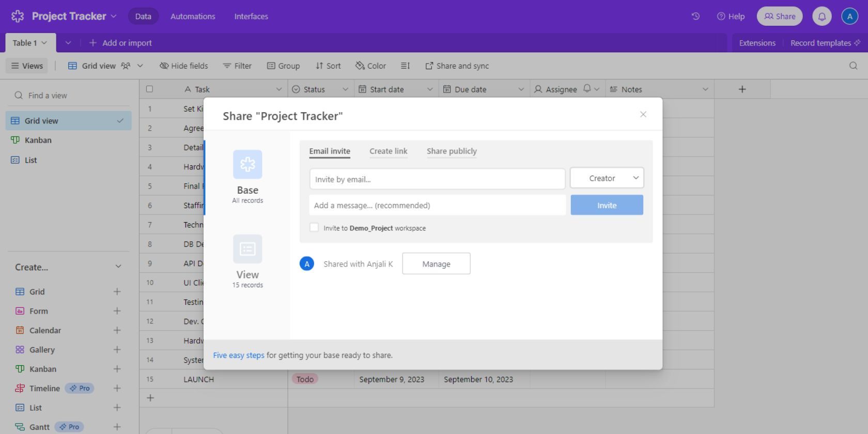Click the Invite by email field
868x434 pixels.
437,179
